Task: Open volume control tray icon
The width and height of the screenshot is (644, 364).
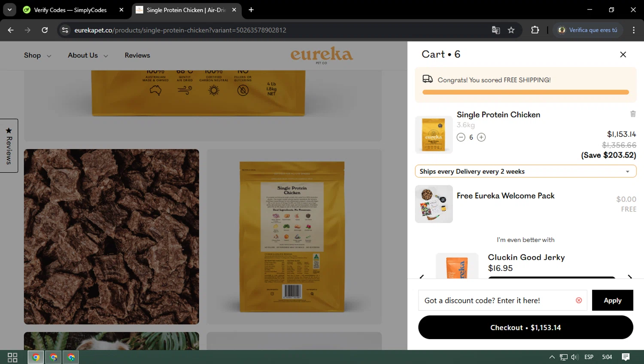Action: pos(575,357)
